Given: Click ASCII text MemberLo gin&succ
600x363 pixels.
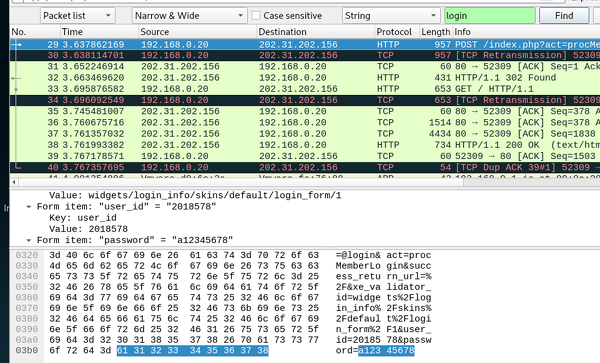Looking at the screenshot, I should [x=383, y=266].
